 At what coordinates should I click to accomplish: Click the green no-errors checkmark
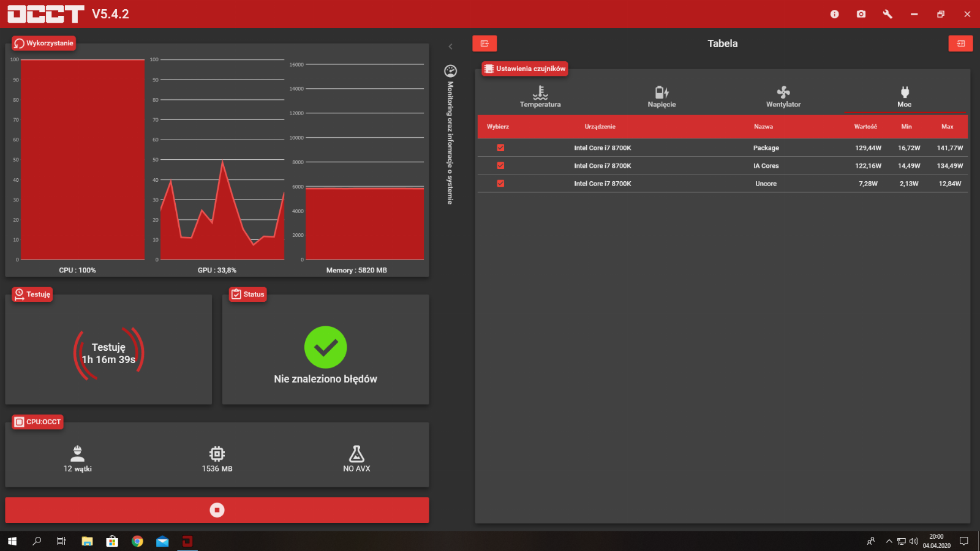point(326,347)
